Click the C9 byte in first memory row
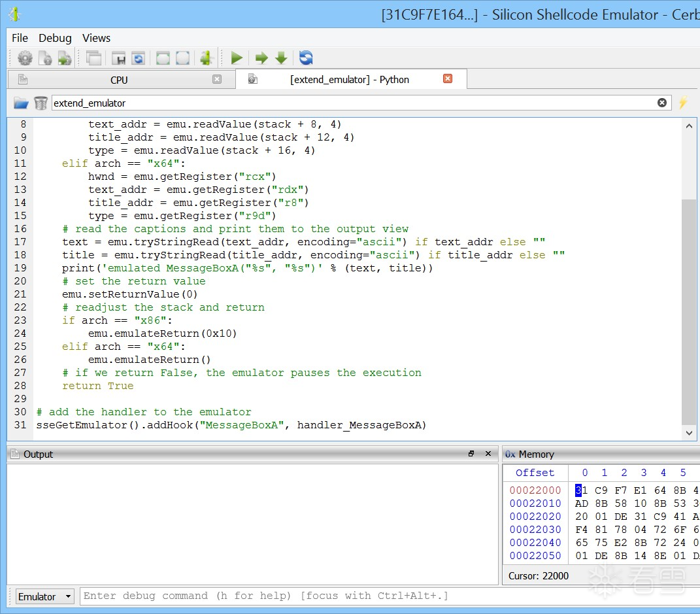700x614 pixels. click(x=601, y=490)
